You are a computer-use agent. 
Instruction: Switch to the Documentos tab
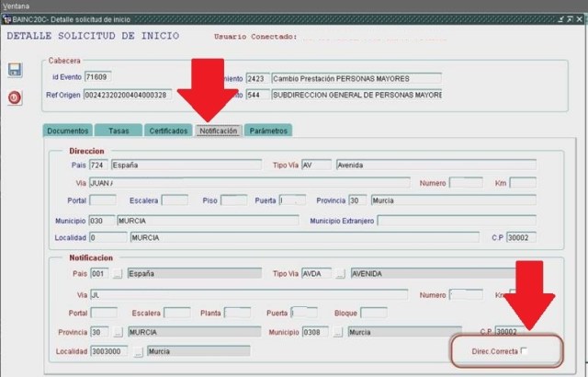[67, 131]
